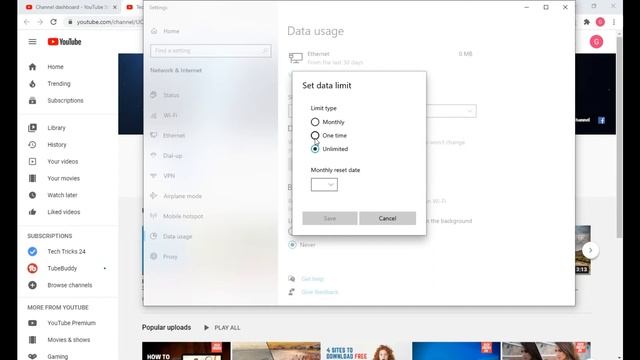Choose the Unlimited limit type option

pos(315,149)
